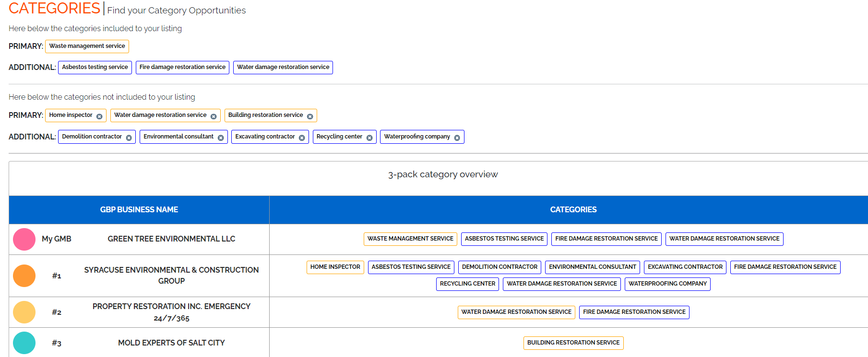Click the x icon on Waterproofing company
This screenshot has width=868, height=357.
tap(457, 138)
